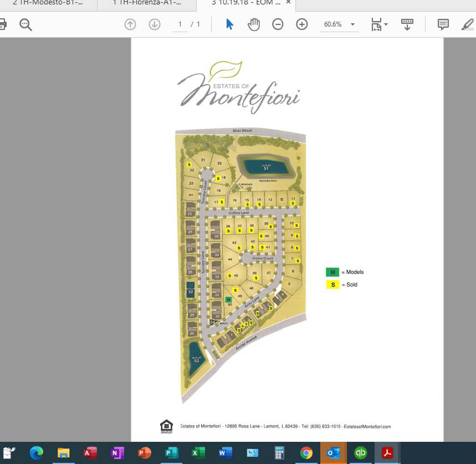Open Excel from the taskbar
This screenshot has width=476, height=464.
(x=198, y=453)
